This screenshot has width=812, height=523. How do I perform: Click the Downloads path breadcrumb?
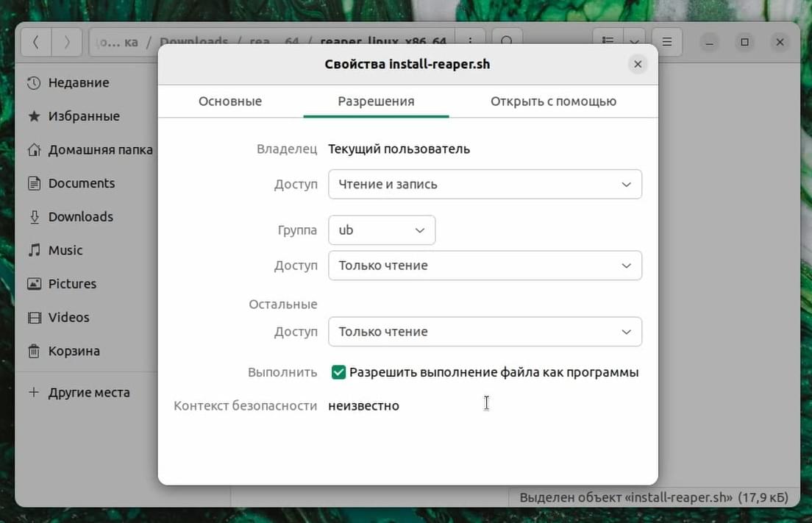(193, 42)
